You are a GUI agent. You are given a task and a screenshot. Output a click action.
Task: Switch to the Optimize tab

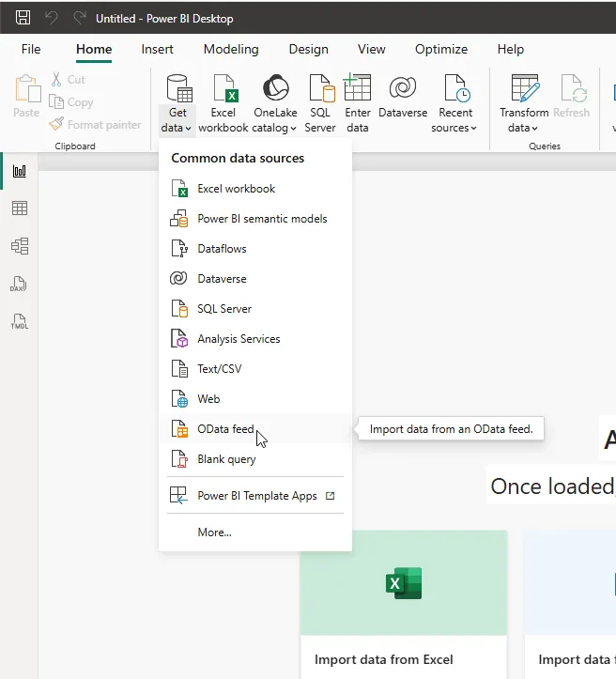[x=441, y=50]
